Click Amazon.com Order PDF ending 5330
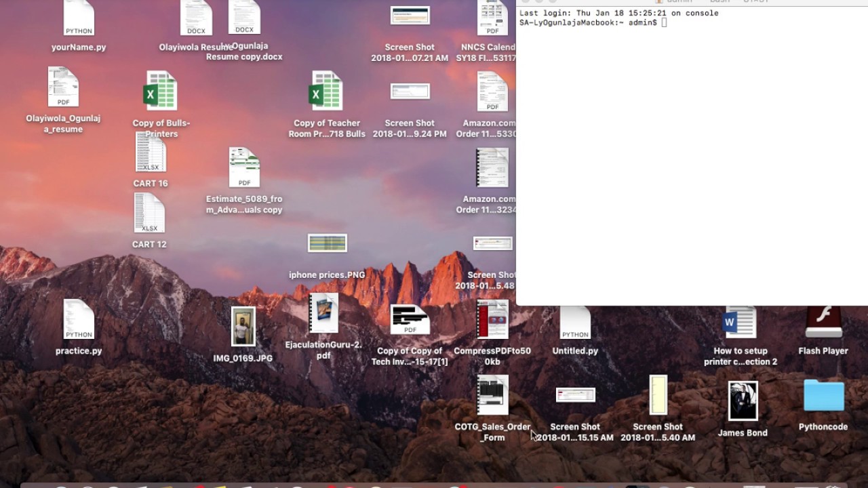Viewport: 868px width, 488px height. point(492,91)
